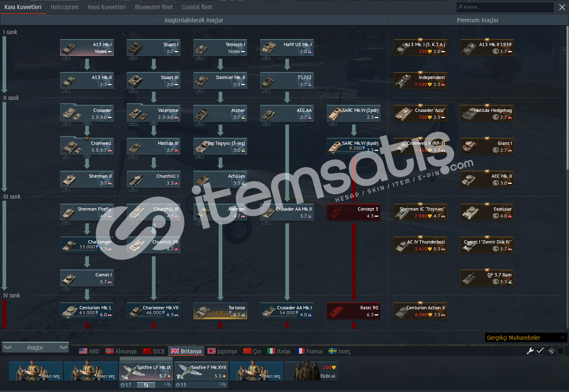Click premium Centurion Action X
Viewport: 569px width, 392px height.
coord(420,311)
